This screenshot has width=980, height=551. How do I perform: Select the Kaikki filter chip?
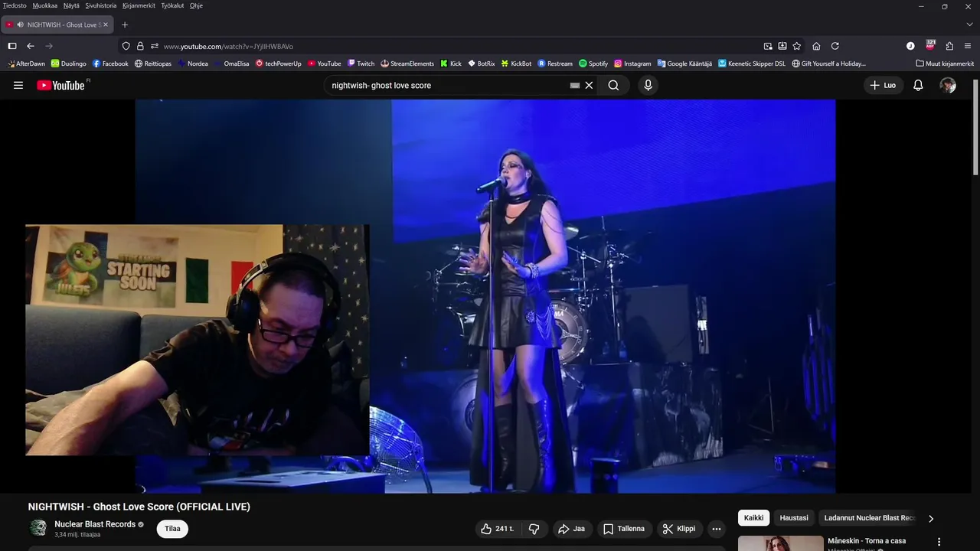[x=754, y=518]
